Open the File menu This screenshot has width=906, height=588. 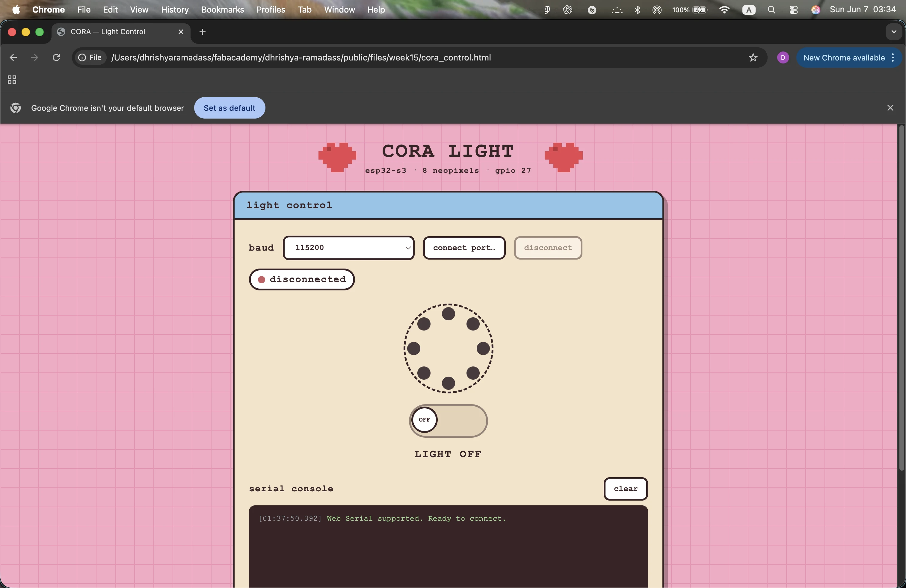(84, 10)
